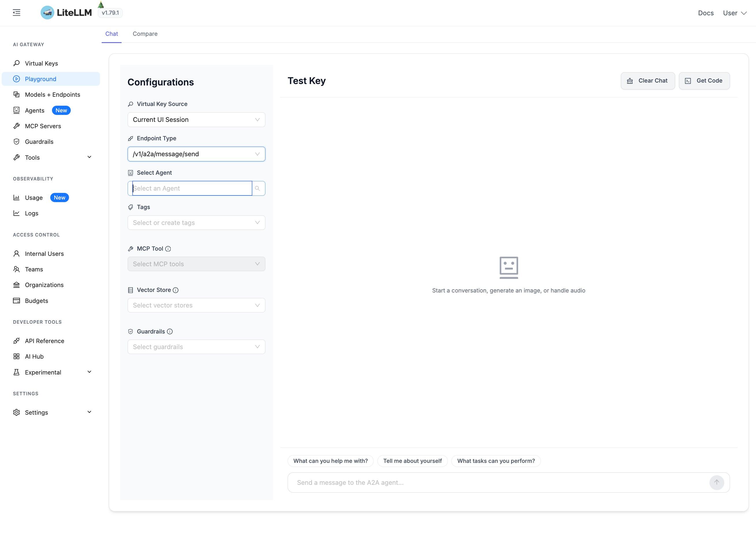Screen dimensions: 756x544
Task: Open the AI Hub page
Action: [x=34, y=356]
